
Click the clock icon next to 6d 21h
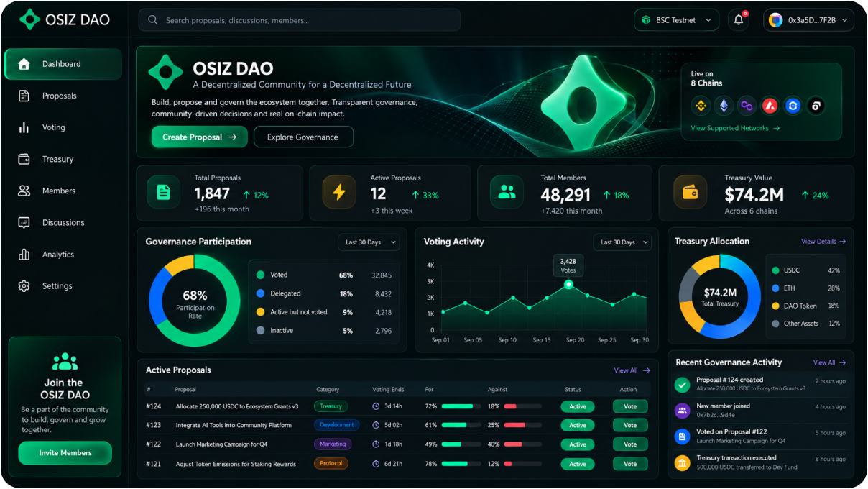376,464
